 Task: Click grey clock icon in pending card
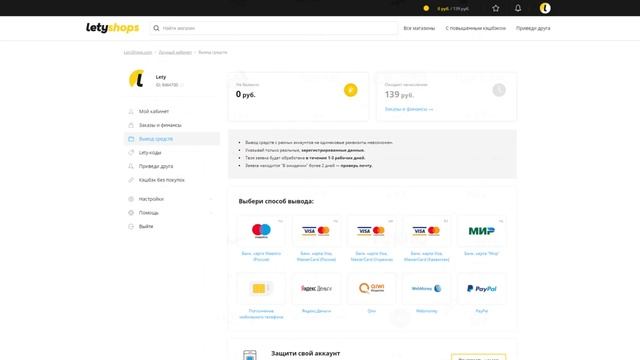coord(499,90)
